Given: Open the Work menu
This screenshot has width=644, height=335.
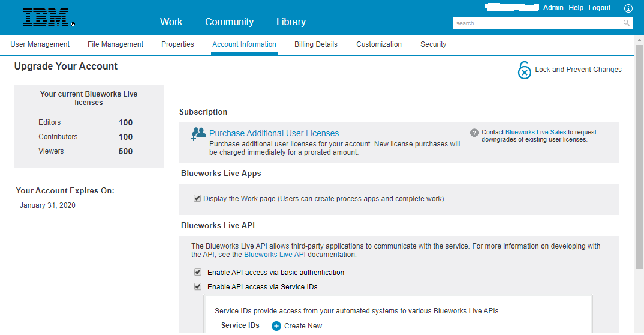Looking at the screenshot, I should [x=171, y=22].
